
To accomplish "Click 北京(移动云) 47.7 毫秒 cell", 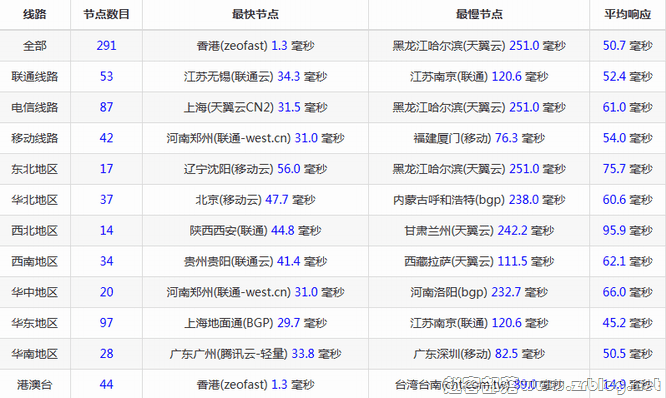I will coord(255,200).
